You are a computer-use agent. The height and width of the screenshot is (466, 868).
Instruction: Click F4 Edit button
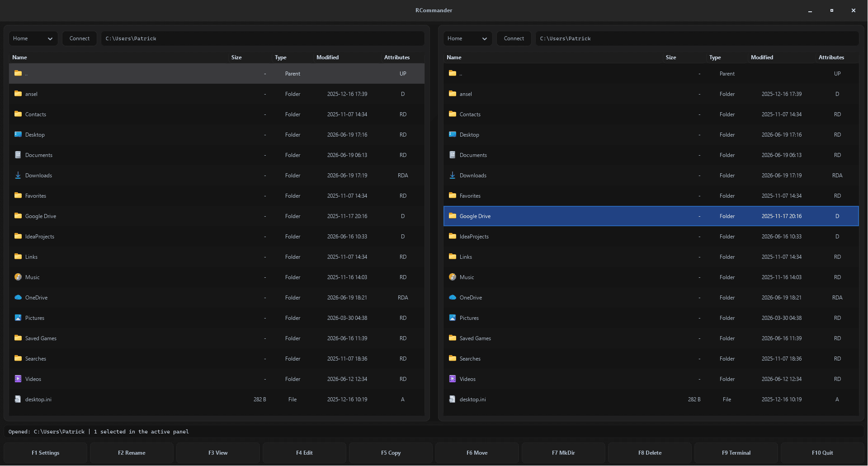pos(305,453)
